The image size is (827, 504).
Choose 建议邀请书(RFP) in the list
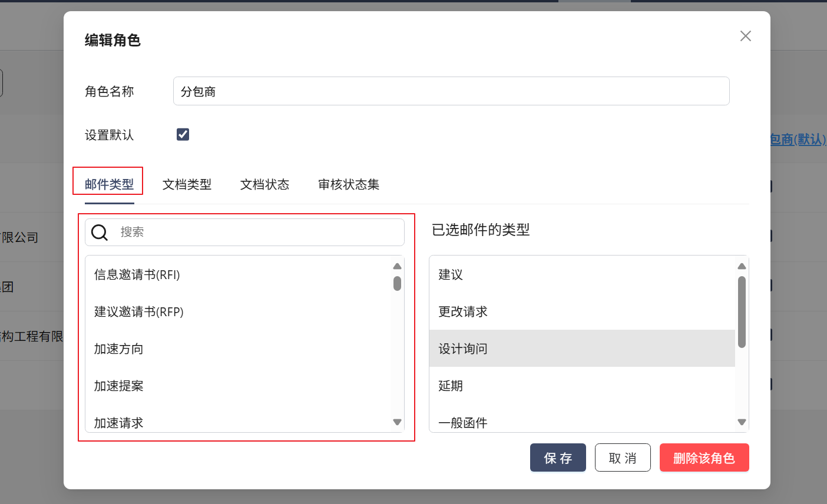[x=139, y=312]
